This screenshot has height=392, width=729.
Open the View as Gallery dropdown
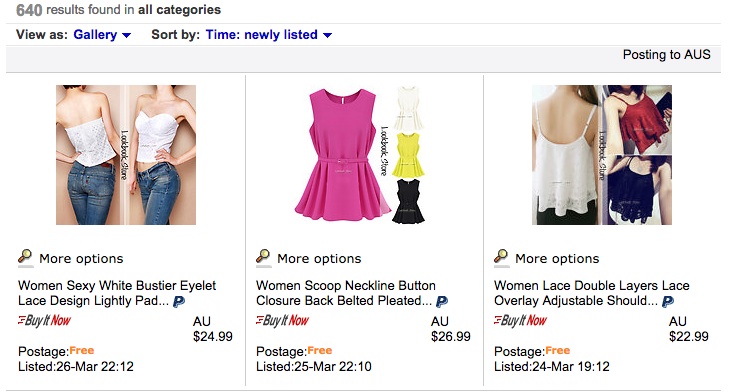click(x=102, y=35)
